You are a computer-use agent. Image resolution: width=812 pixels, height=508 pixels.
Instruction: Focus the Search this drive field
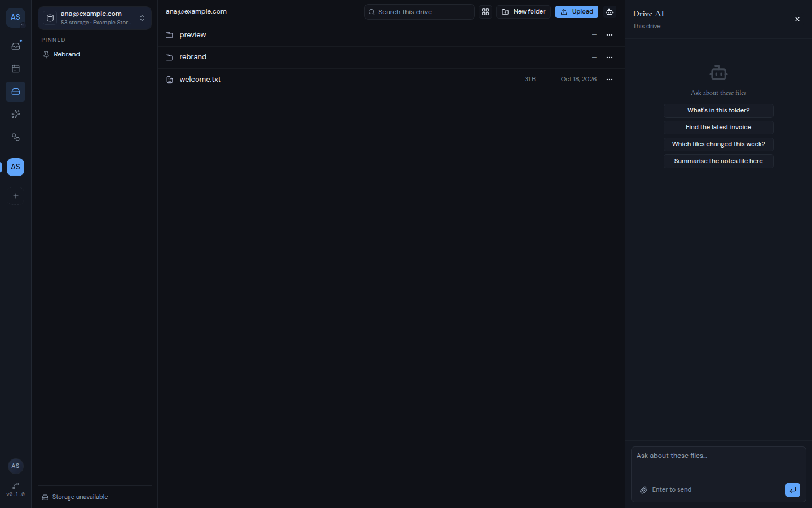(420, 12)
